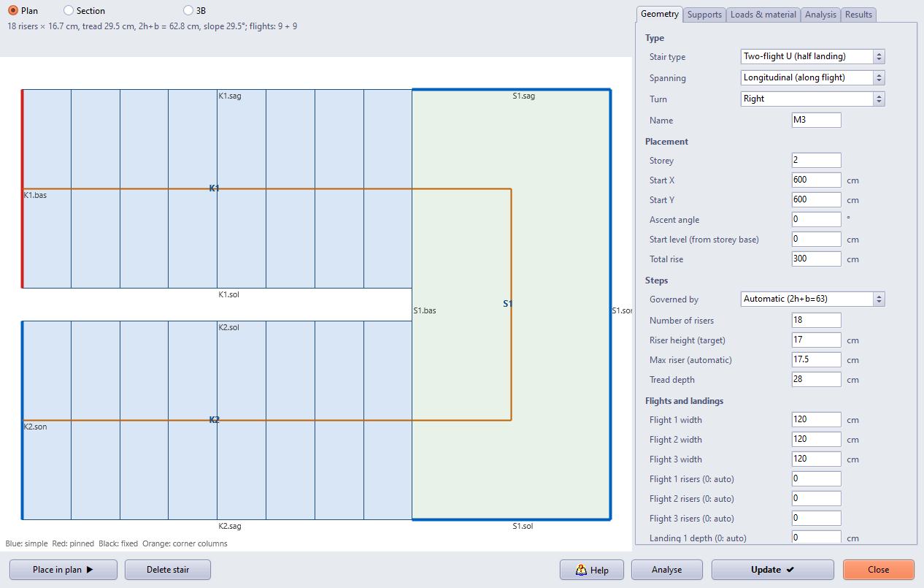Click the Max riser (automatic) input field
Viewport: 924px width, 588px height.
point(817,360)
